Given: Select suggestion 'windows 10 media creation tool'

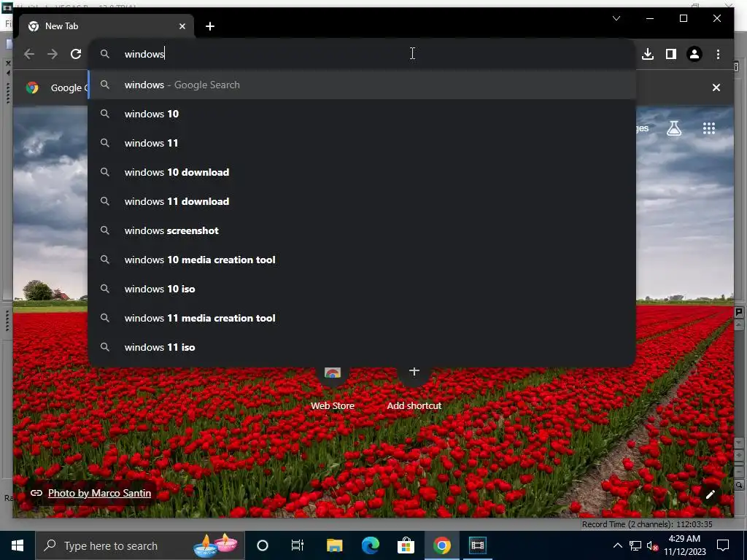Looking at the screenshot, I should click(x=362, y=260).
